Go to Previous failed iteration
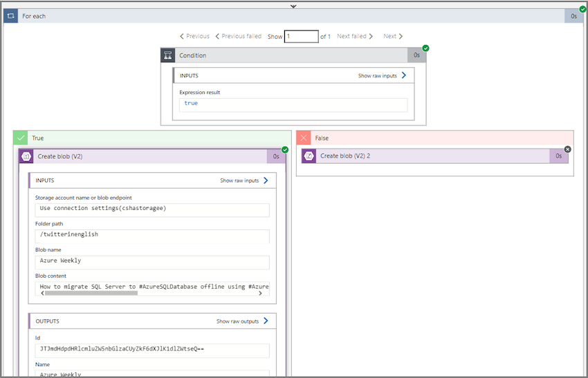Screen dimensions: 588x378 tap(238, 36)
